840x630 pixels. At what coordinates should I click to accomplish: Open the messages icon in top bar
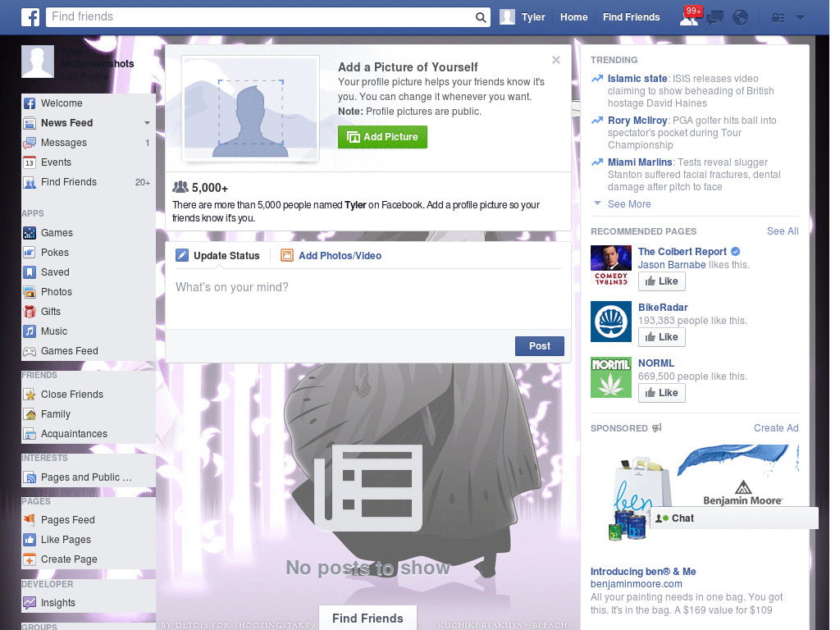tap(714, 18)
